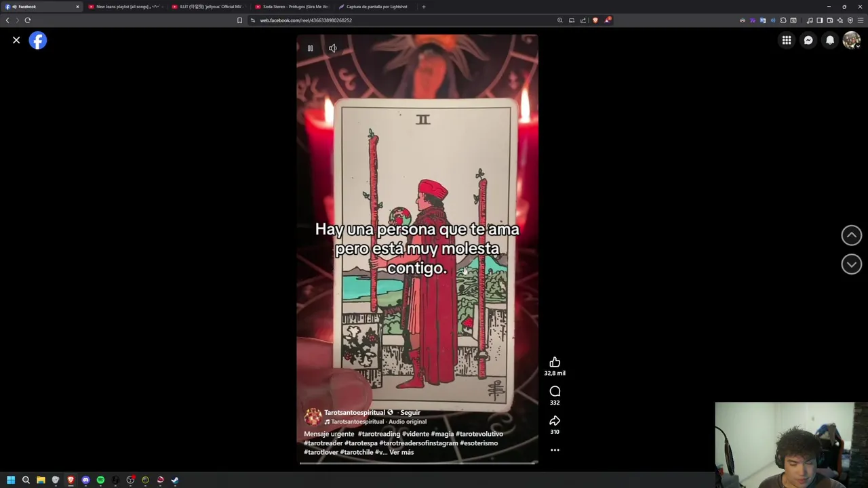The image size is (868, 488).
Task: Expand caption with Ver más
Action: [x=401, y=452]
